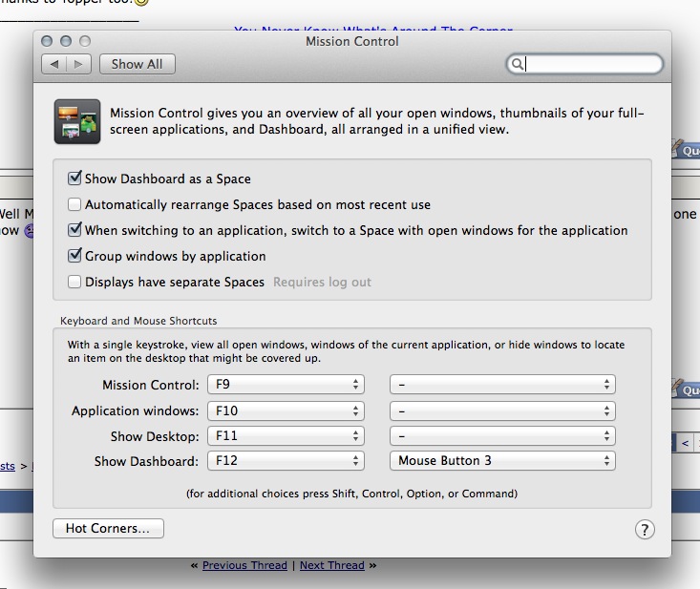Open Show Desktop mouse shortcut dropdown
The image size is (700, 589).
502,435
